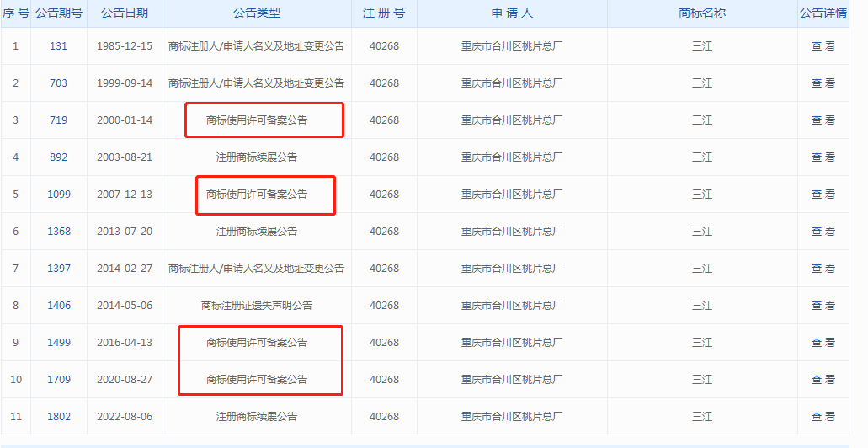Click announcement issue number 131
This screenshot has width=868, height=448.
[59, 46]
